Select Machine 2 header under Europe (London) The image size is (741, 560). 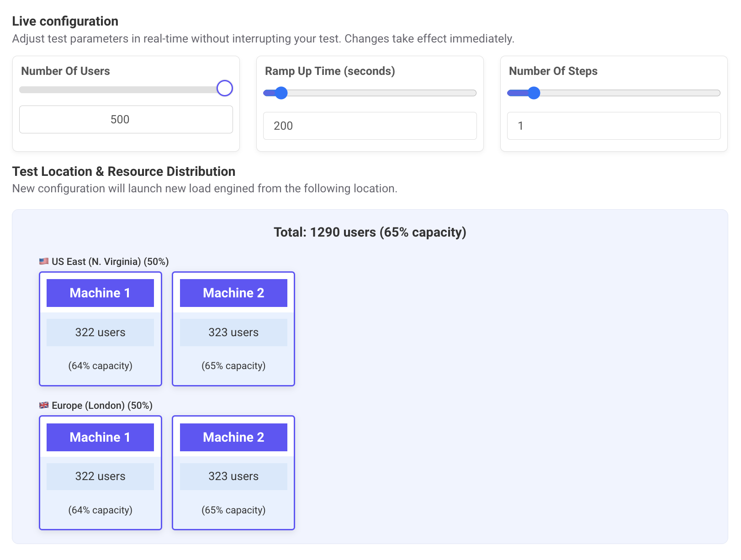pyautogui.click(x=233, y=437)
